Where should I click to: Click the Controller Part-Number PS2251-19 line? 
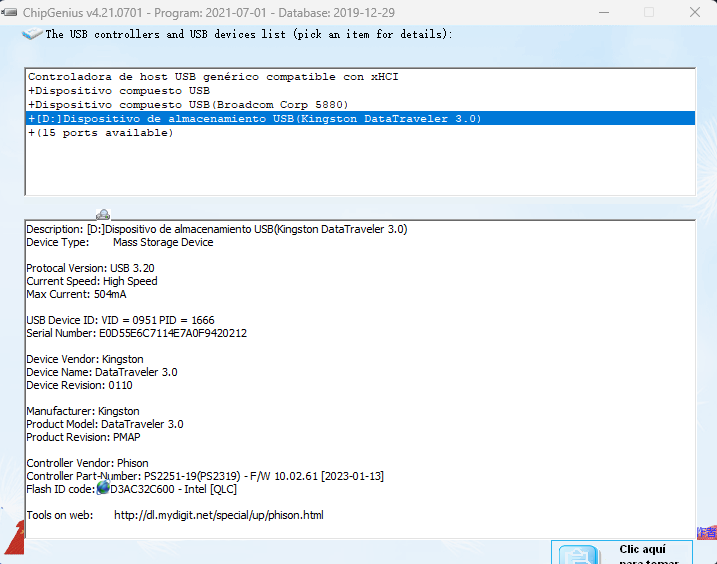pyautogui.click(x=205, y=476)
